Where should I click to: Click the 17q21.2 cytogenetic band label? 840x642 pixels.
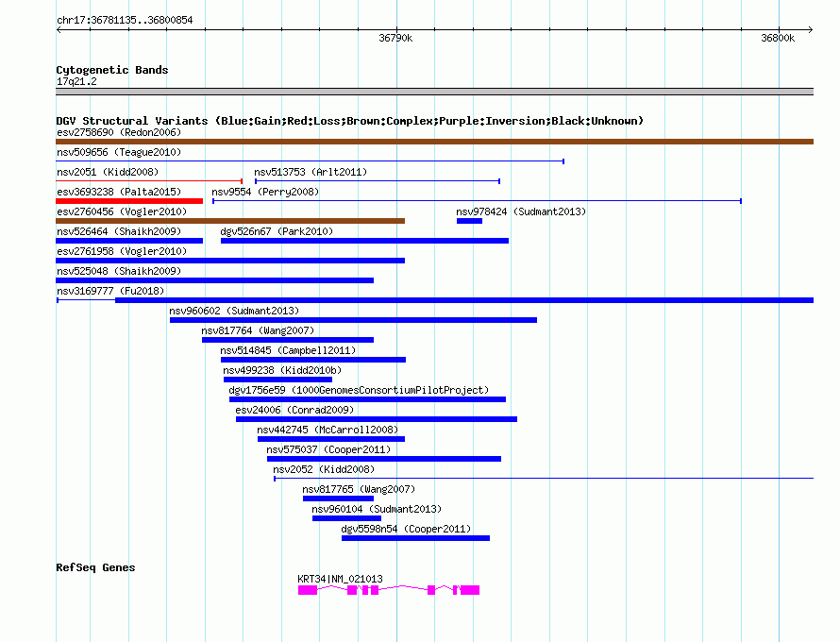click(x=76, y=81)
